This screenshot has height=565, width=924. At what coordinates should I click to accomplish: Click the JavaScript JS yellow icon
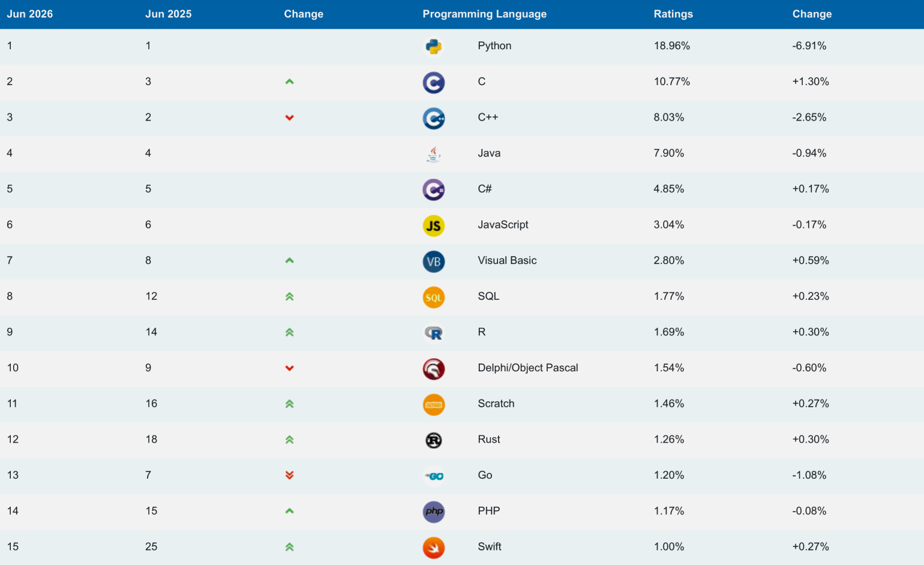(x=433, y=226)
